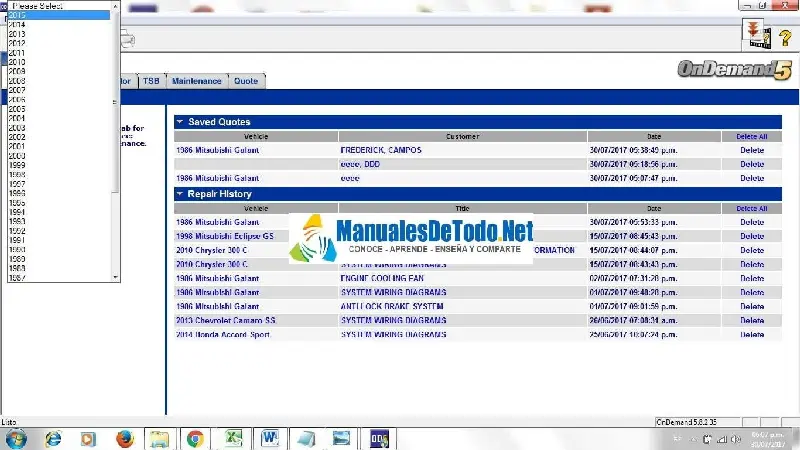Collapse the Repair History section
800x450 pixels.
pos(180,194)
